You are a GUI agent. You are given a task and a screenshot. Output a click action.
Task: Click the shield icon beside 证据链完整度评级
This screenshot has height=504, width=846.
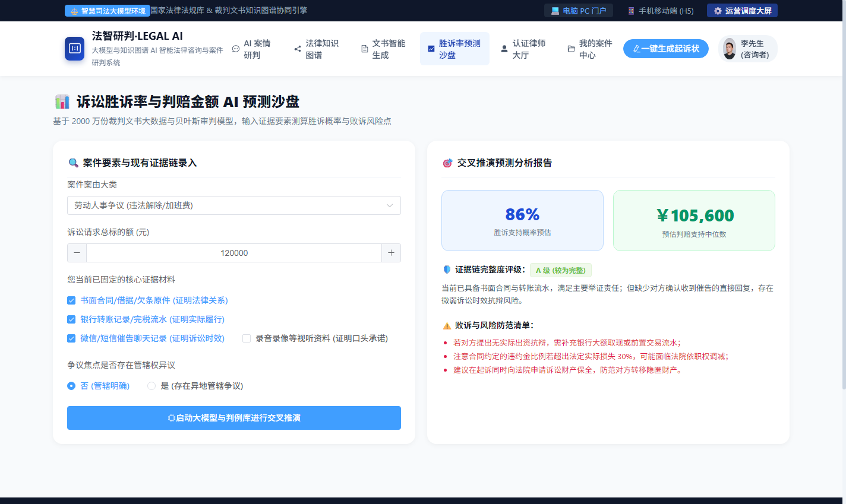click(447, 270)
